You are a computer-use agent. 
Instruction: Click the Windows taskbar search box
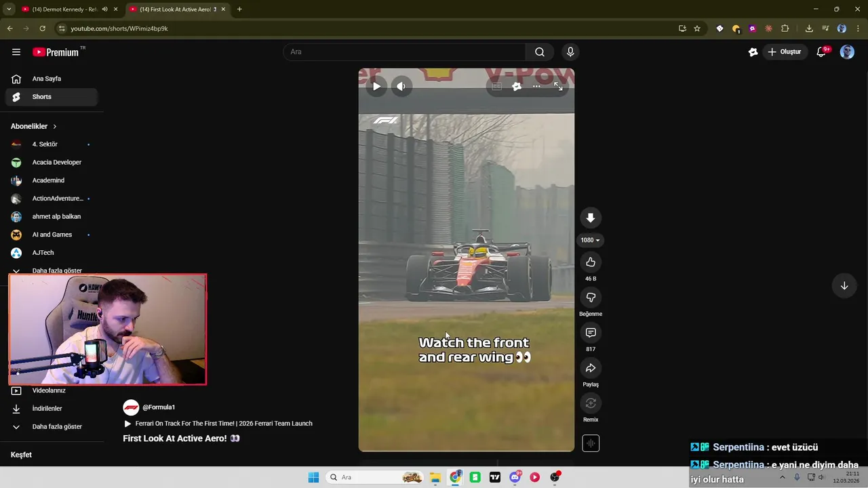click(x=375, y=477)
